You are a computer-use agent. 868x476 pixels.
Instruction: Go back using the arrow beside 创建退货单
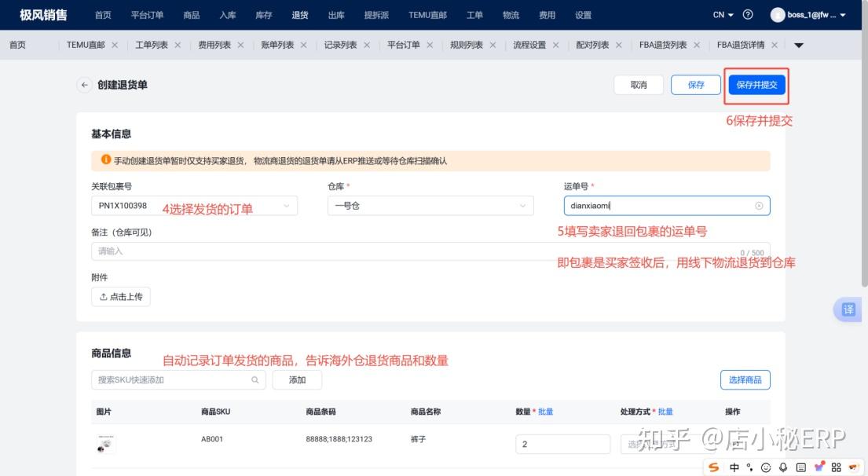tap(84, 85)
